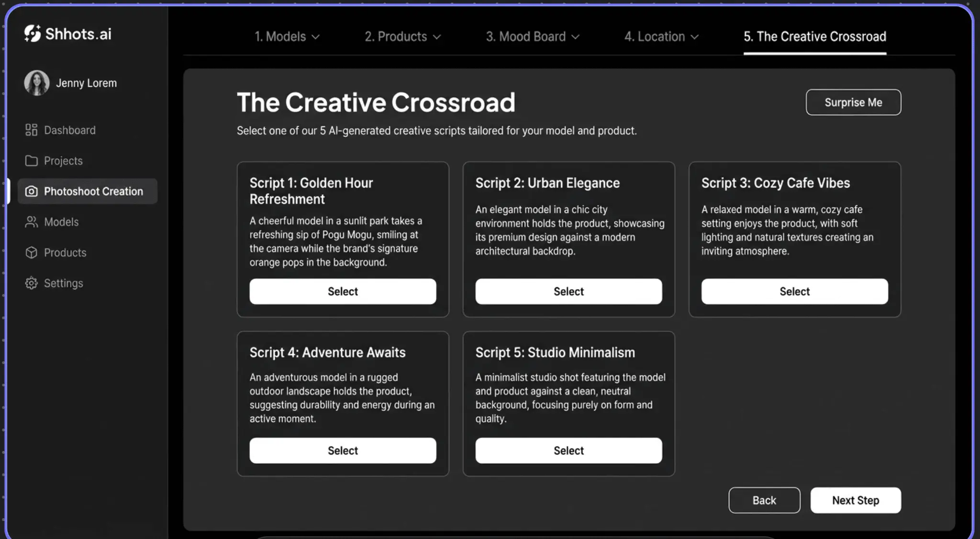Click the Models people icon

point(31,222)
